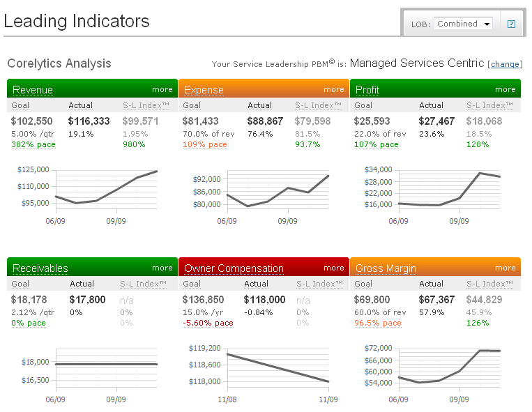Click the Revenue 382% pace link

[x=33, y=145]
